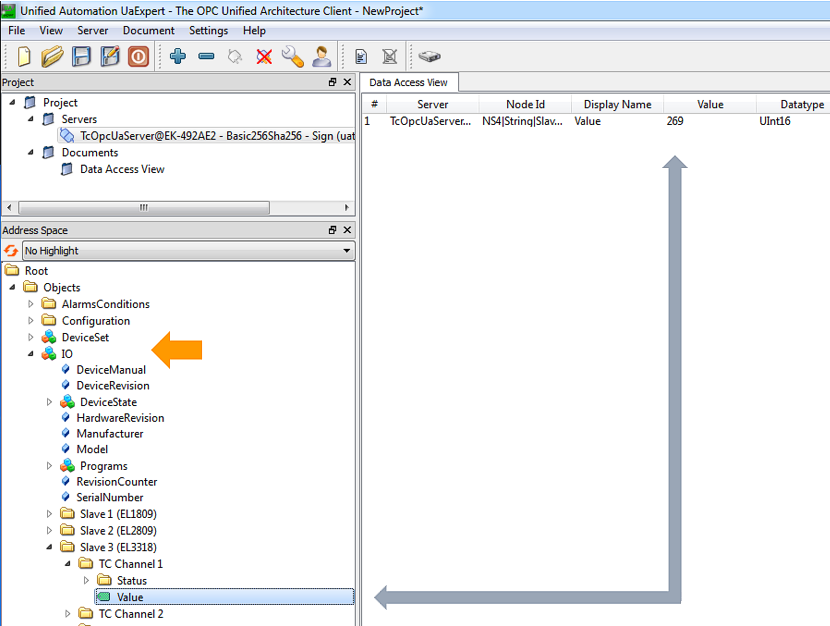Expand the Configuration folder

(31, 321)
